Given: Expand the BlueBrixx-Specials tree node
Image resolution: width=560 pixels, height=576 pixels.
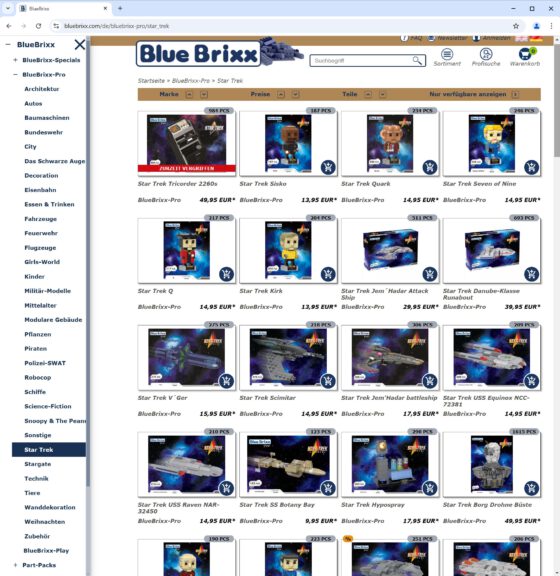Looking at the screenshot, I should pyautogui.click(x=15, y=60).
